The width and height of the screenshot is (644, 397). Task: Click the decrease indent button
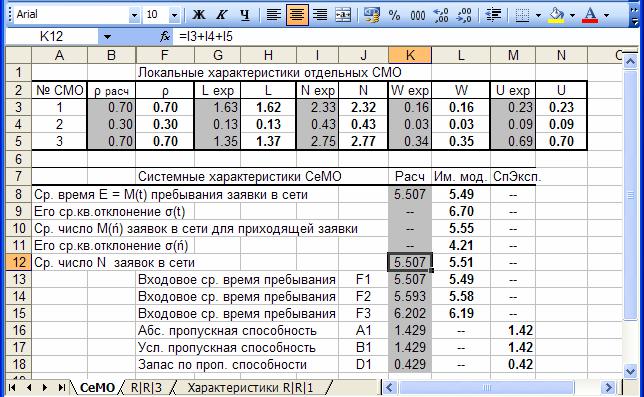pos(493,15)
